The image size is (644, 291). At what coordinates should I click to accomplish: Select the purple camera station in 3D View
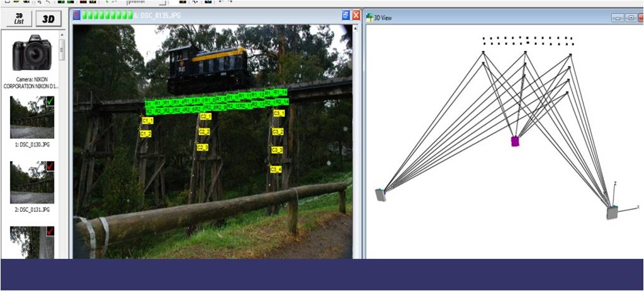click(x=515, y=141)
